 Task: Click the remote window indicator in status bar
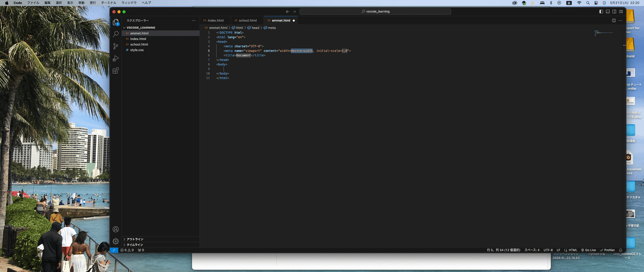coord(113,250)
